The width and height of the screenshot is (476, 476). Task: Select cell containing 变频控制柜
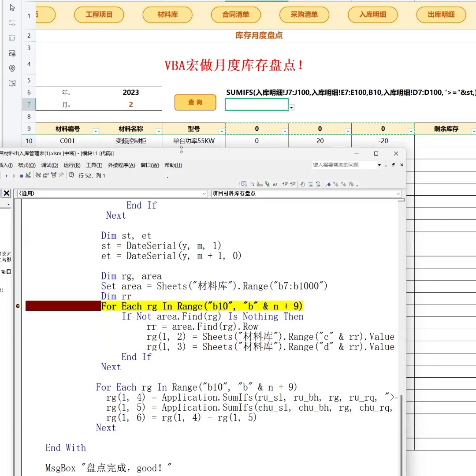coord(130,141)
